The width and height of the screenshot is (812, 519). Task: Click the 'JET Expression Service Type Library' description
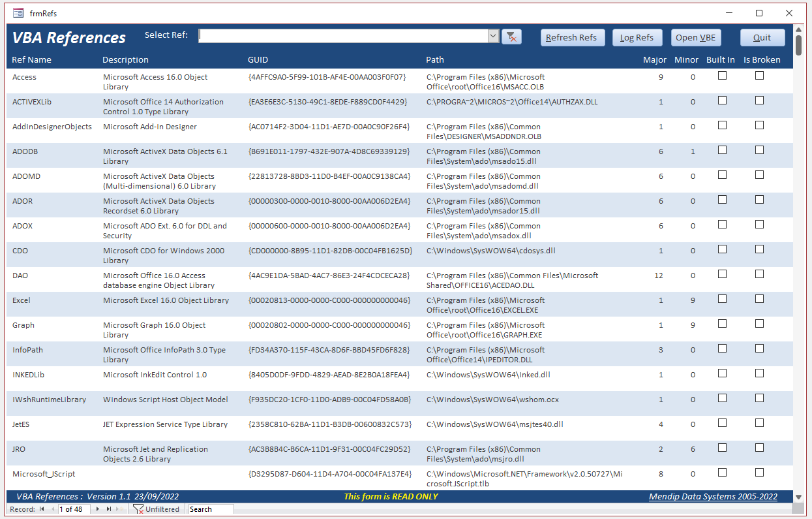pos(165,424)
